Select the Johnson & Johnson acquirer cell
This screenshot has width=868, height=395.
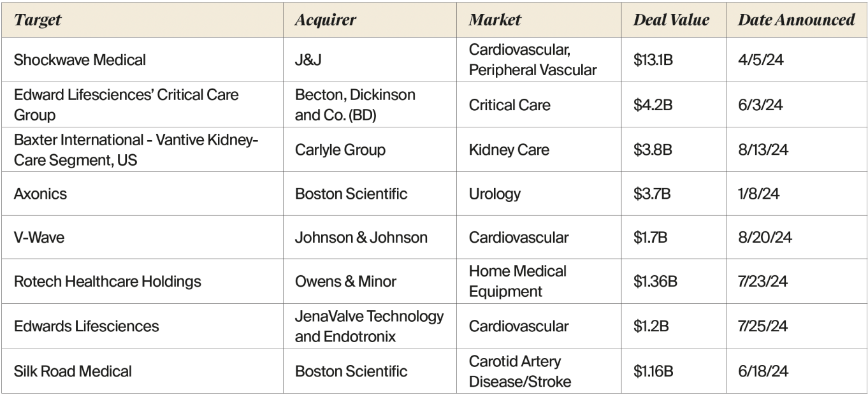point(361,238)
